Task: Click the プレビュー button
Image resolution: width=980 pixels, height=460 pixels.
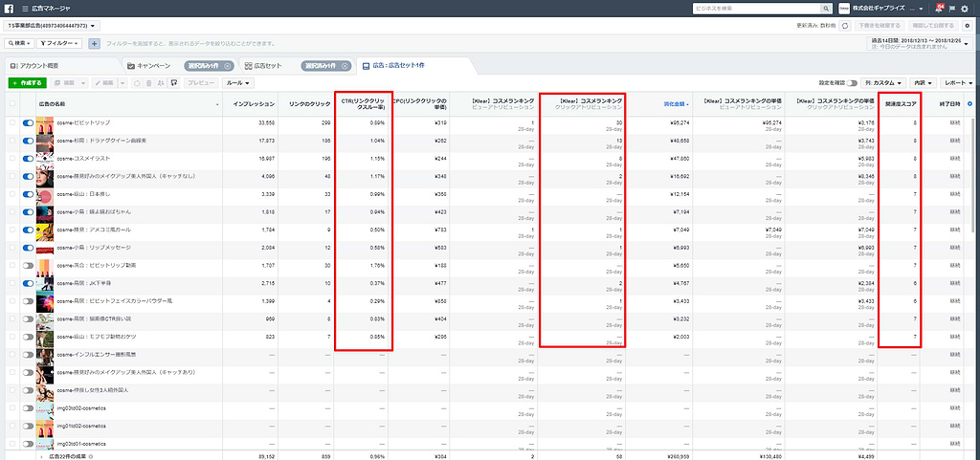Action: (201, 83)
